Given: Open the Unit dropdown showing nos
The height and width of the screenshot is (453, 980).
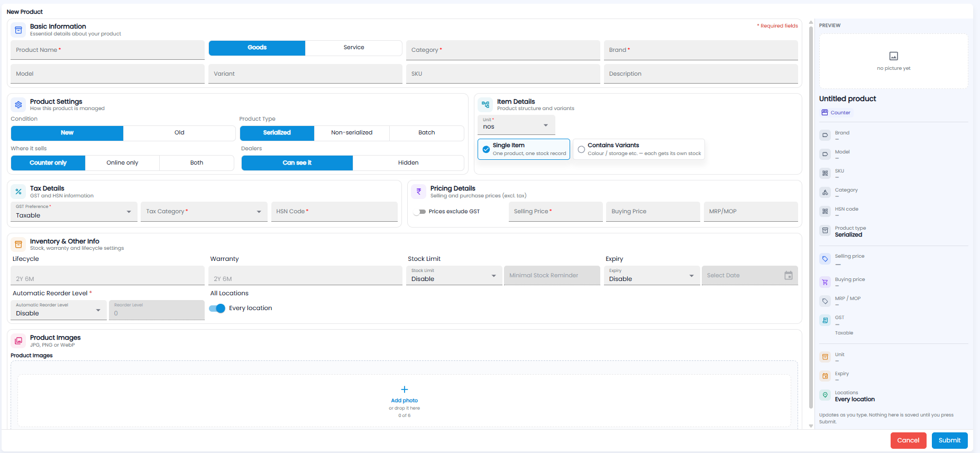Looking at the screenshot, I should 516,124.
